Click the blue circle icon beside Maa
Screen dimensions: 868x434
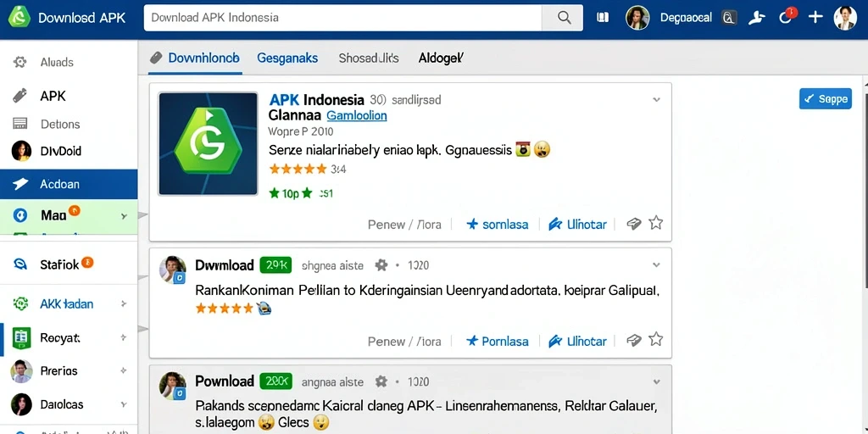[20, 215]
